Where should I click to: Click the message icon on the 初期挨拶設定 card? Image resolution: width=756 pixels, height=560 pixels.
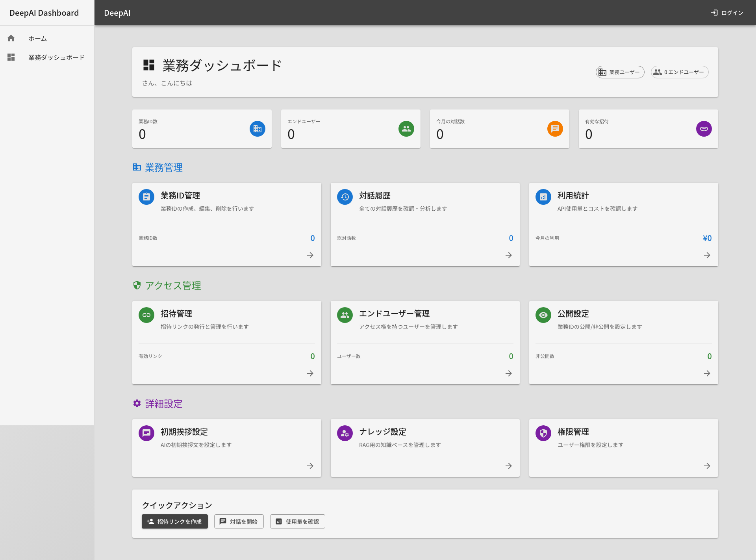146,433
